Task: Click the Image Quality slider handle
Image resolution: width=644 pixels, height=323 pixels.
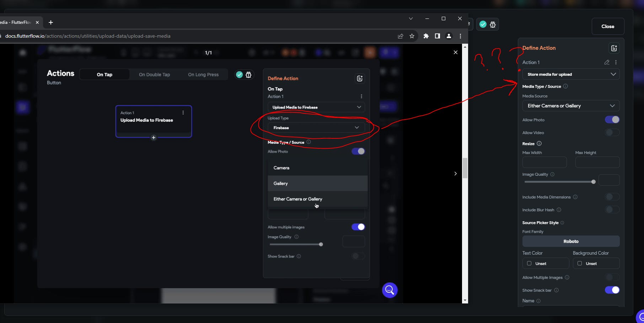Action: click(594, 182)
